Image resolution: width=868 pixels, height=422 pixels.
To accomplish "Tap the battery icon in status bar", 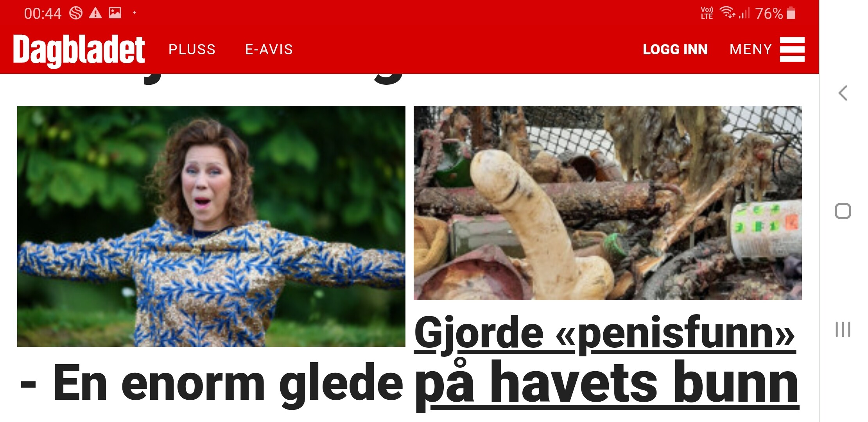I will (x=791, y=13).
